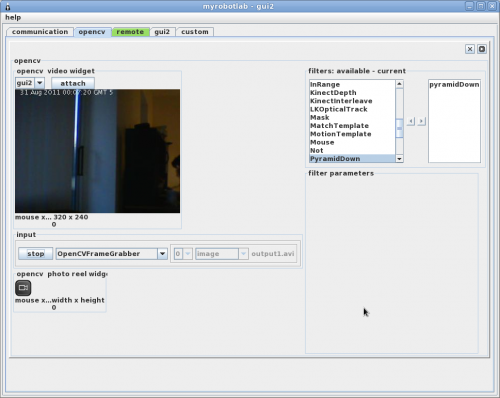Open the application icon in title bar
The image size is (500, 398).
pos(8,6)
